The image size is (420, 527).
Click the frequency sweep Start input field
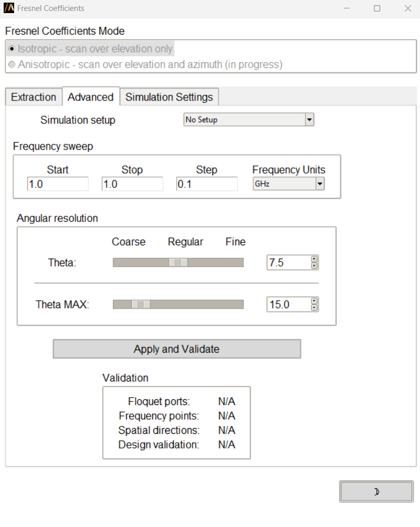tap(58, 184)
